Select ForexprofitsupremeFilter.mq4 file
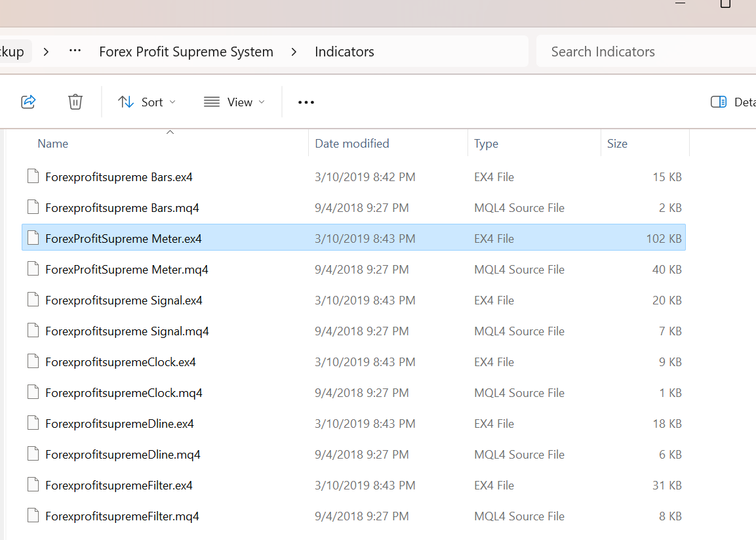This screenshot has width=756, height=540. [354, 516]
